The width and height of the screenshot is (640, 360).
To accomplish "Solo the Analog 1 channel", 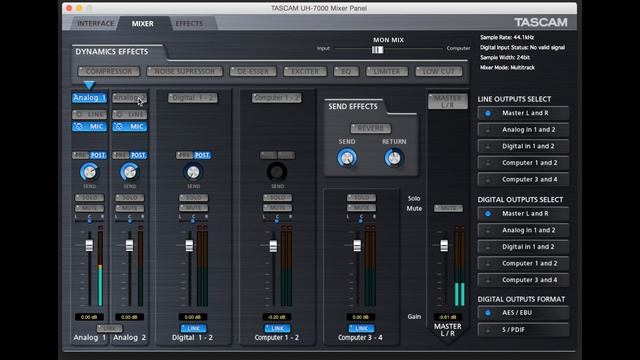I will 89,198.
